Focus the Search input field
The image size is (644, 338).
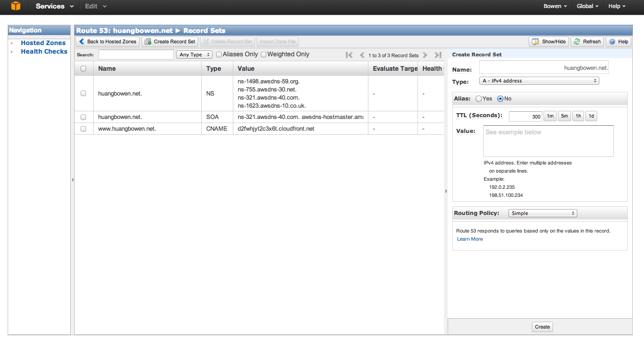pos(136,55)
